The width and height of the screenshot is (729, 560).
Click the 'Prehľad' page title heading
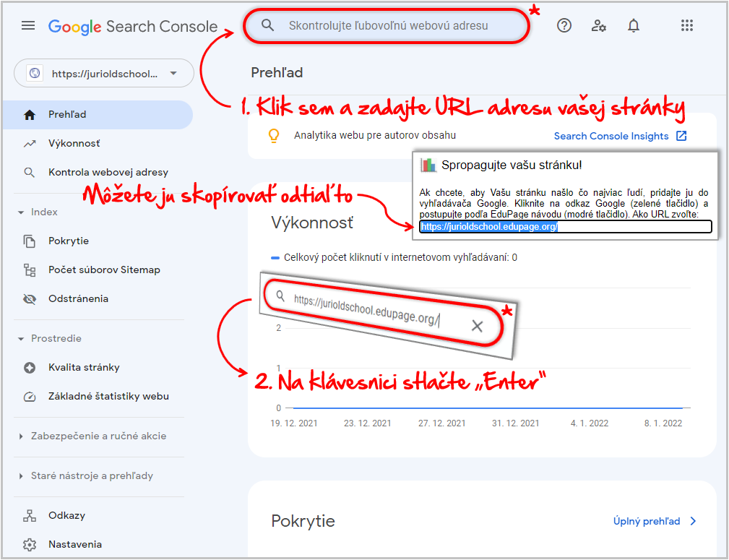click(277, 72)
